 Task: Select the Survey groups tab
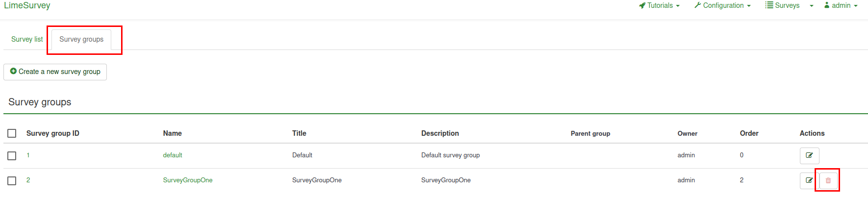click(81, 39)
